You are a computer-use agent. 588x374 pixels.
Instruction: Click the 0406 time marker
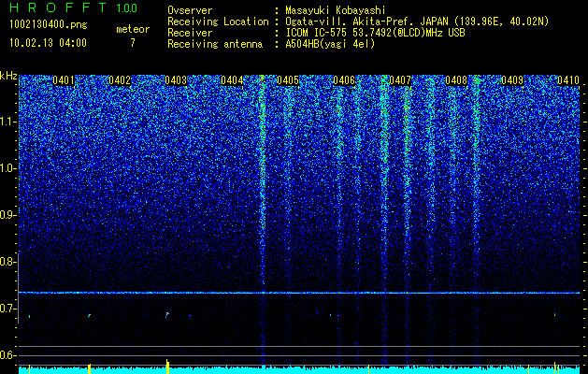[x=344, y=80]
